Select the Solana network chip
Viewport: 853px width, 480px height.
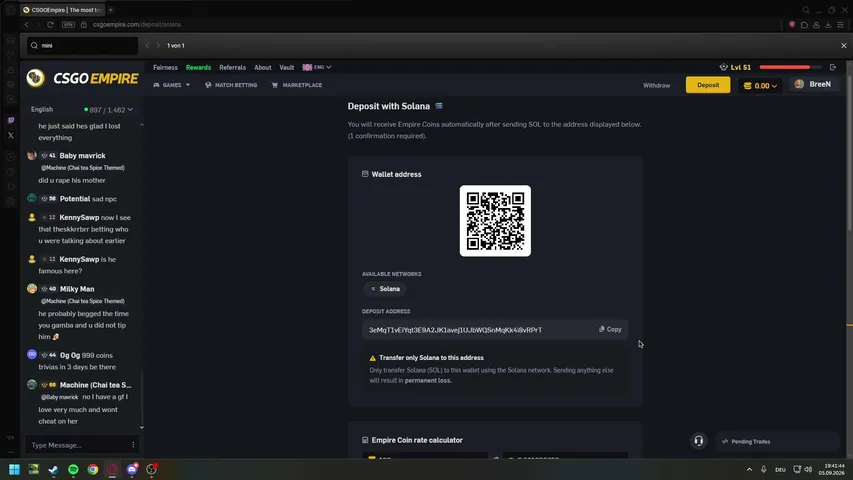(x=385, y=289)
